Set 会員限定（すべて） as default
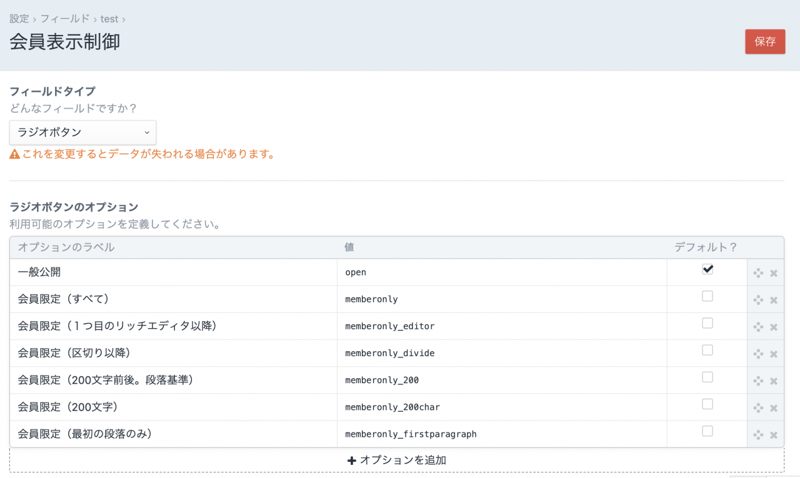This screenshot has width=800, height=478. [707, 297]
